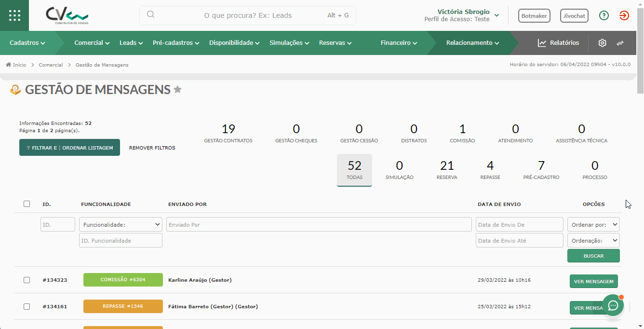Click the Buscar button
644x329 pixels.
click(593, 256)
